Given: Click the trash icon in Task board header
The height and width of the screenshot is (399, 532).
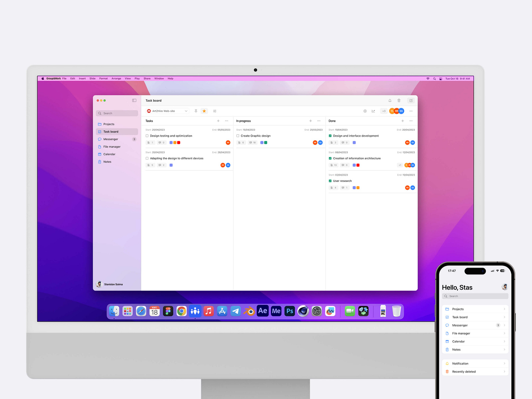Looking at the screenshot, I should [x=399, y=100].
